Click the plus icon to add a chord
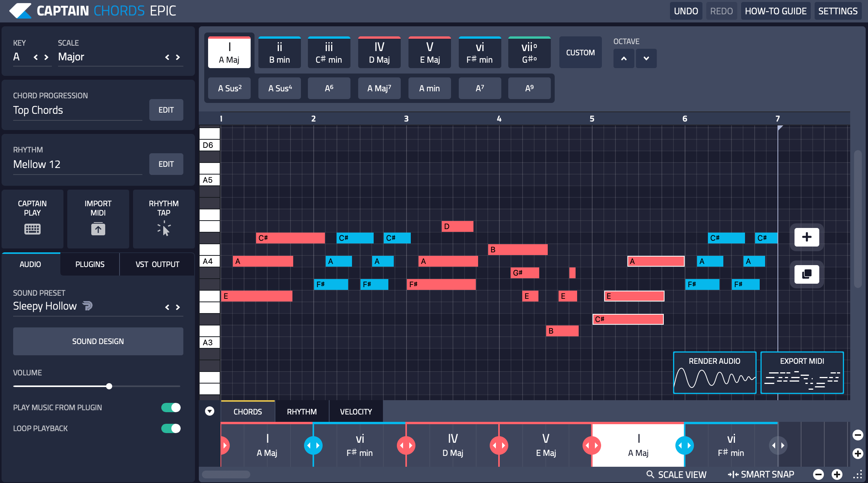The image size is (868, 483). [806, 237]
